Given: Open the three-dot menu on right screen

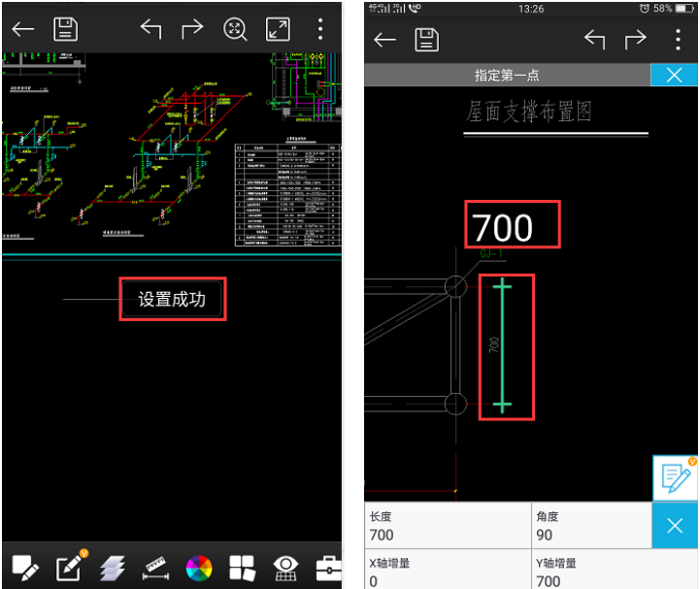Looking at the screenshot, I should [678, 39].
